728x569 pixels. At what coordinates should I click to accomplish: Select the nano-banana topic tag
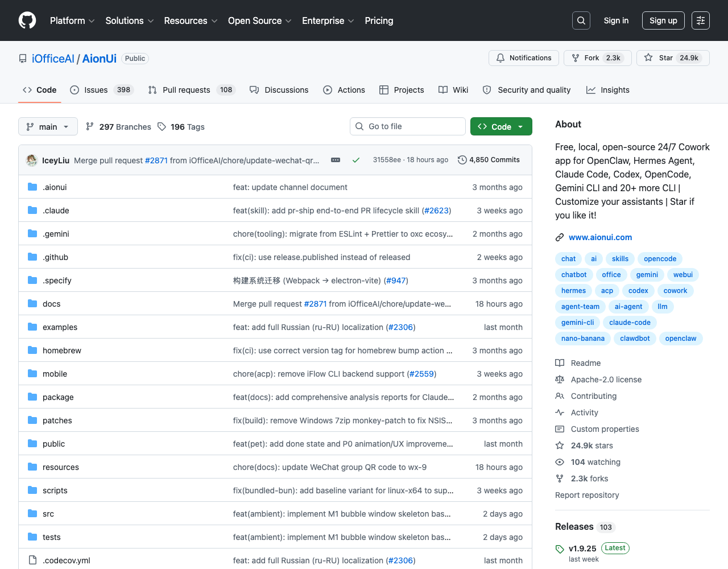pyautogui.click(x=583, y=339)
